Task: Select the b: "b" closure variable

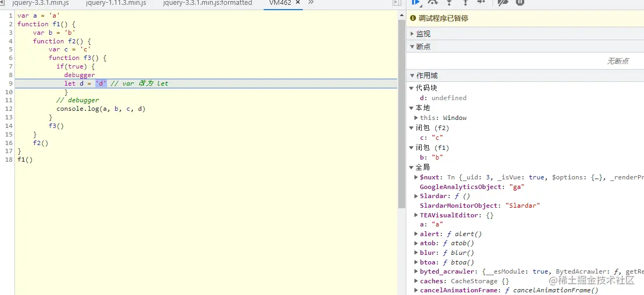Action: point(431,157)
